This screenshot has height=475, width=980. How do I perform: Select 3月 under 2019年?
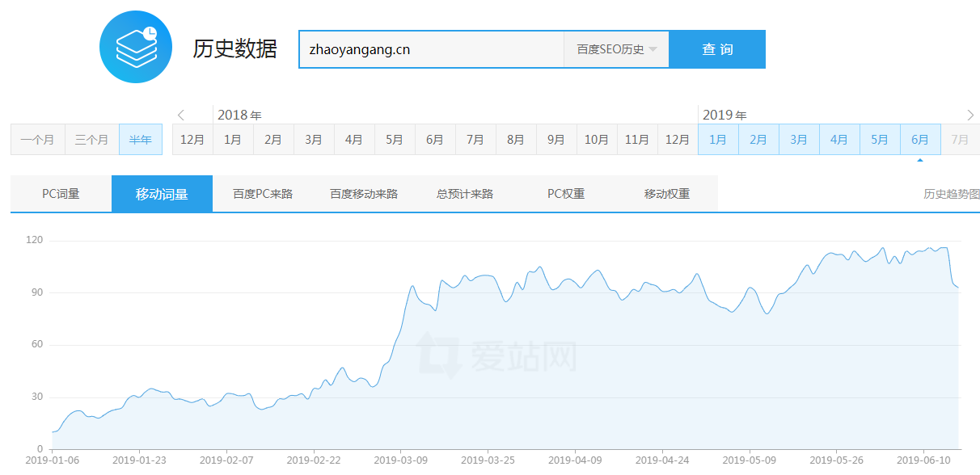click(798, 139)
